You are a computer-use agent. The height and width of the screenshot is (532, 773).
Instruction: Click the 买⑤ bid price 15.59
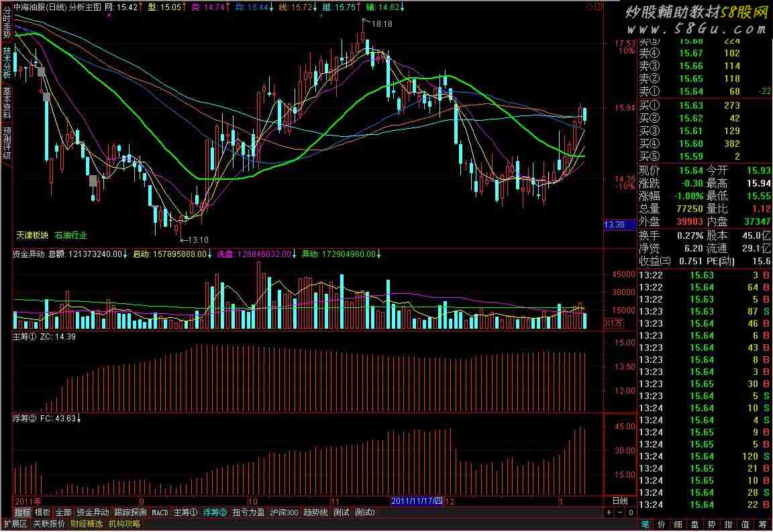coord(690,157)
